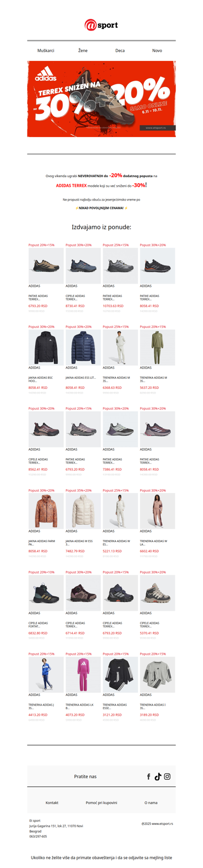The width and height of the screenshot is (203, 868).
Task: Click the orange JAKNA ADIDAS FARM jacket image
Action: click(46, 511)
